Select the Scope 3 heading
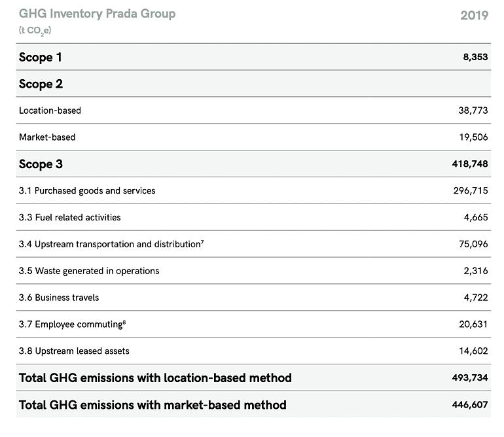This screenshot has width=504, height=437. [x=41, y=164]
